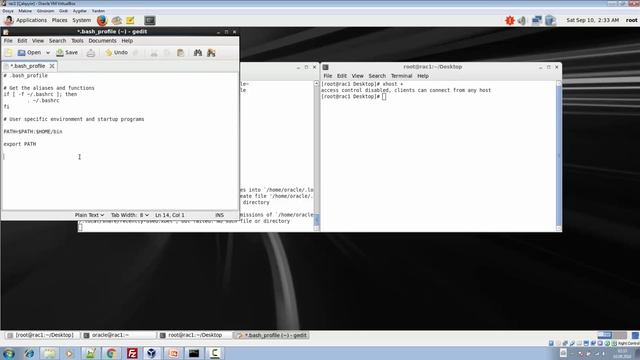Open gedit Search menu
640x360 pixels.
click(57, 41)
